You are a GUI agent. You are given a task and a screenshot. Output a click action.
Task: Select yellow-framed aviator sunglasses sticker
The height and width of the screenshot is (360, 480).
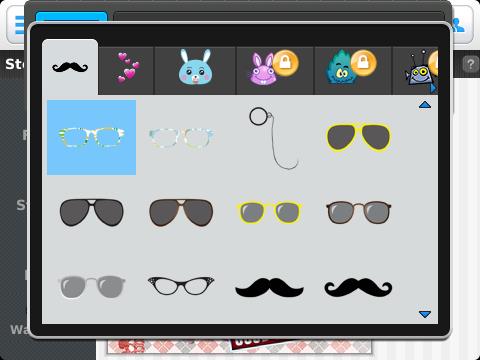pyautogui.click(x=358, y=137)
